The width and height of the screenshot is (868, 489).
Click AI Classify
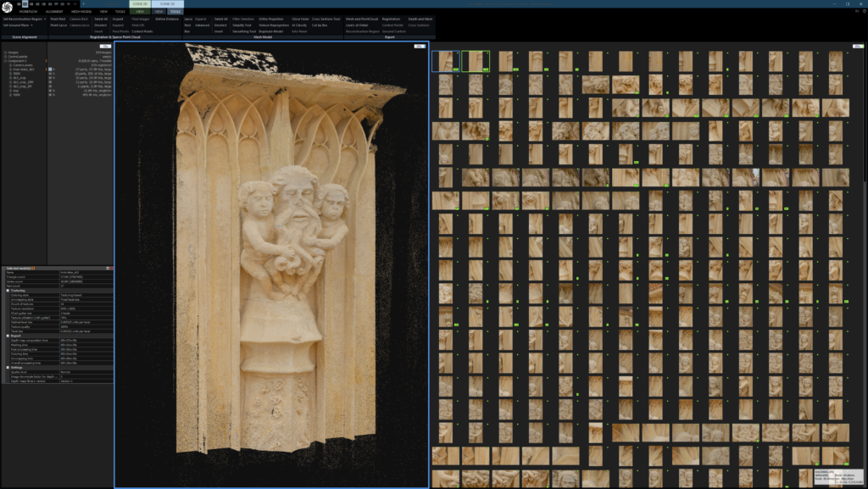pos(299,25)
